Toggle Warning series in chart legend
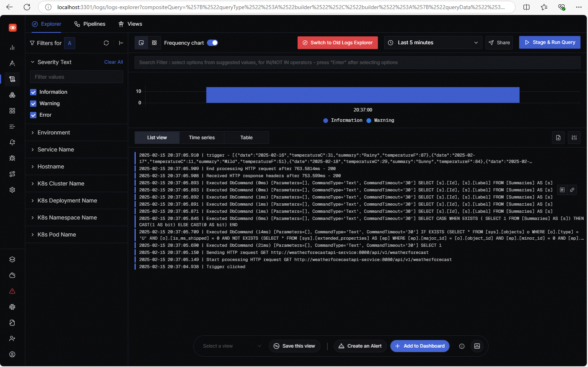 point(380,120)
